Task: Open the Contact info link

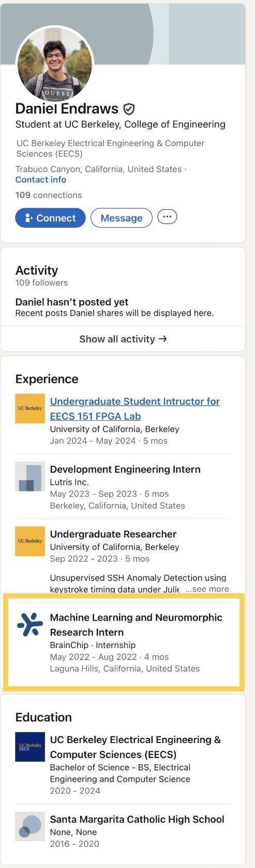Action: 41,180
